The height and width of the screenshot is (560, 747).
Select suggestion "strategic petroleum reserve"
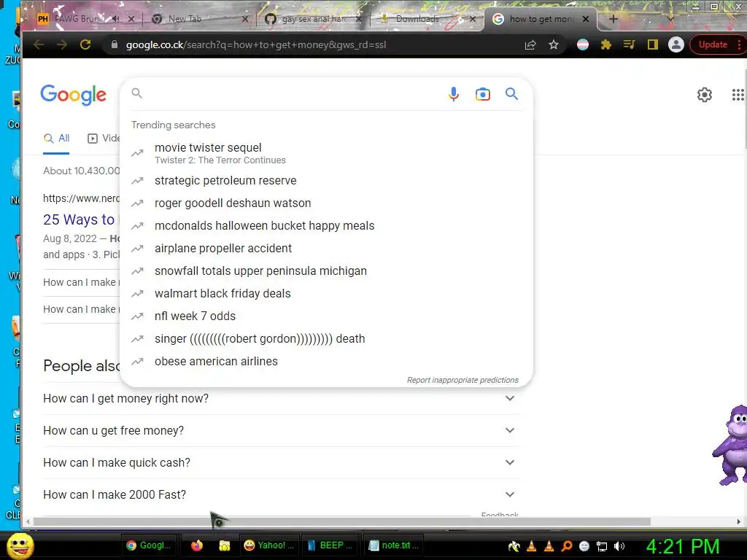(326, 181)
